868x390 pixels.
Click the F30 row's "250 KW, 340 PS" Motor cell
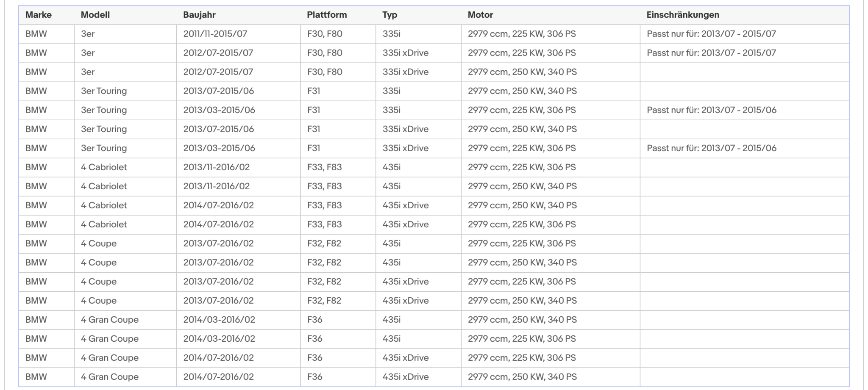point(522,72)
